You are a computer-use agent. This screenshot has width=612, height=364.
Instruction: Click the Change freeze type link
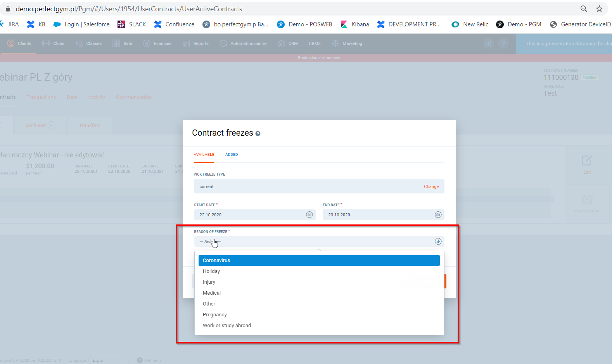[x=431, y=186]
